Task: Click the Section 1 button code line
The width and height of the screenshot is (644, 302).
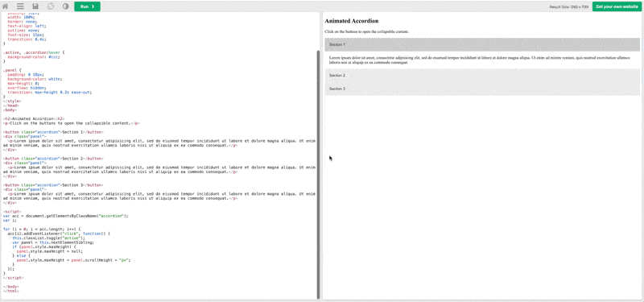Action: 53,132
